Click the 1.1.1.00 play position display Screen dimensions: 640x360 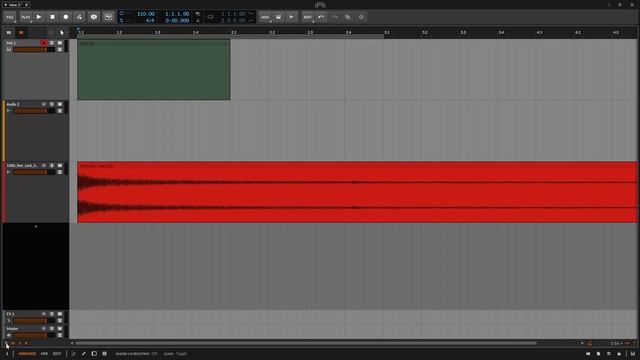click(177, 14)
